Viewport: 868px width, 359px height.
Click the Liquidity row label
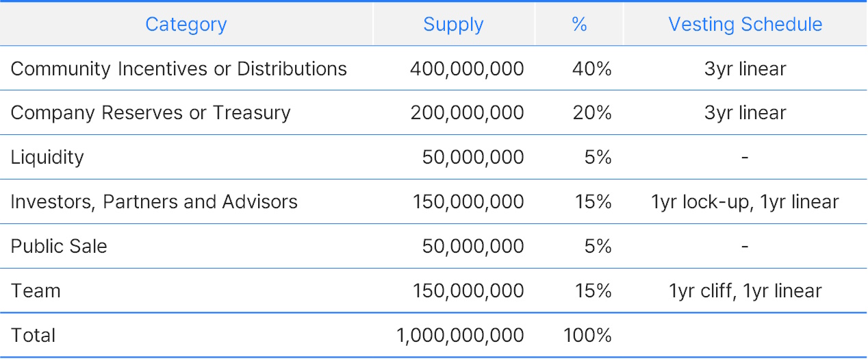coord(47,158)
